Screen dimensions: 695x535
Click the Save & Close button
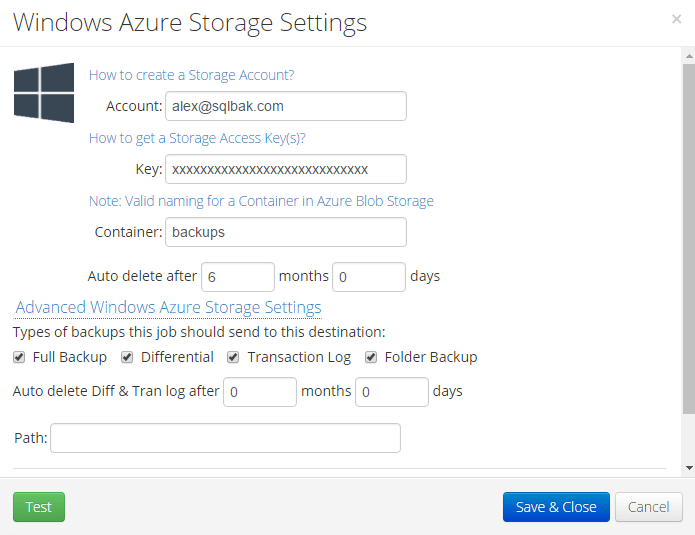pyautogui.click(x=556, y=507)
